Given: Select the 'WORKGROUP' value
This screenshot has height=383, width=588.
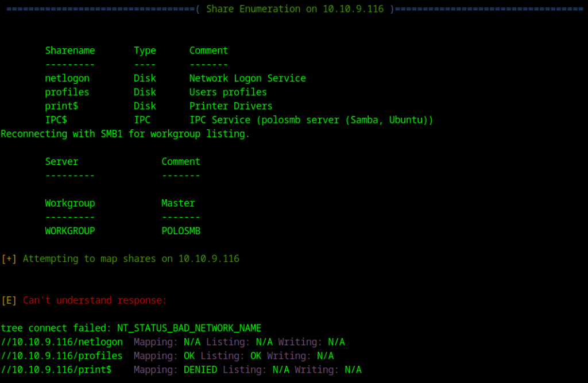Looking at the screenshot, I should pyautogui.click(x=70, y=231).
